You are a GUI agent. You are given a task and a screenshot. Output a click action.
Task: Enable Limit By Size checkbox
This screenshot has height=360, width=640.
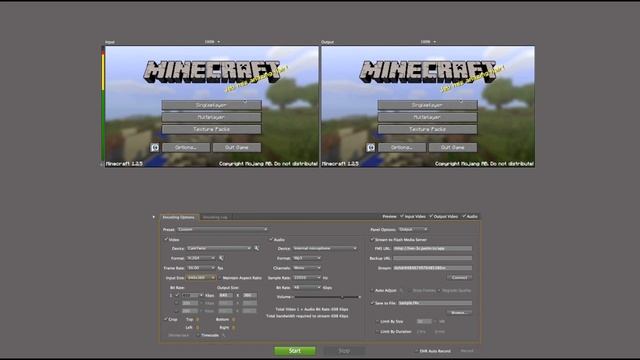click(378, 321)
